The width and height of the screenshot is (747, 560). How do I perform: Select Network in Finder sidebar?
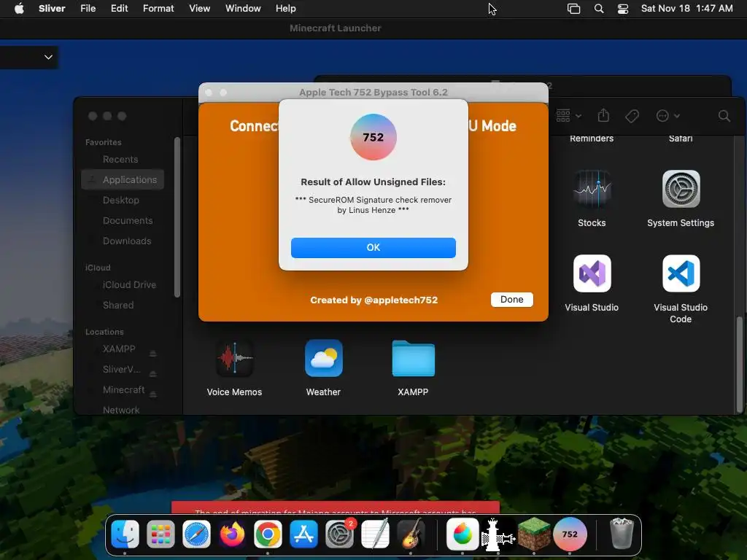[x=121, y=410]
